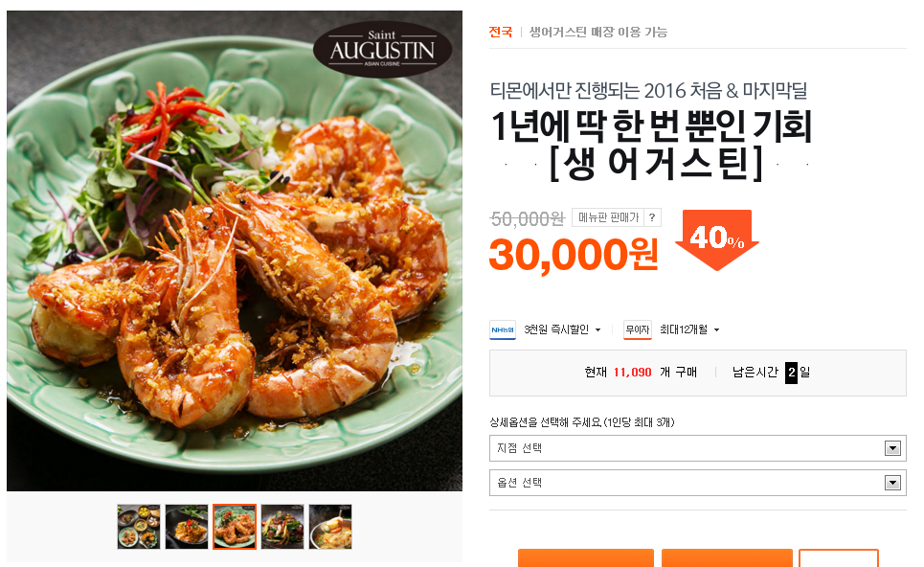Open the 지점 선택 branch select box

point(698,448)
